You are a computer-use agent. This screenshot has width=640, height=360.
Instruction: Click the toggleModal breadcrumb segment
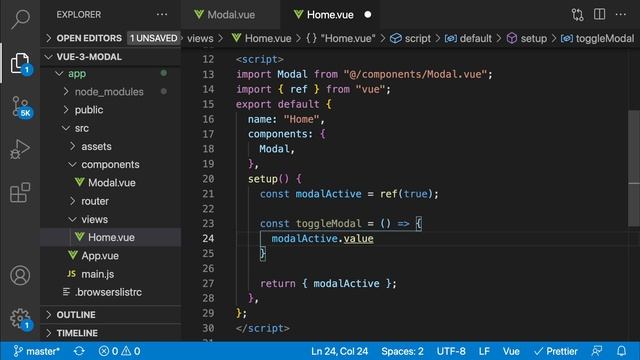click(598, 38)
